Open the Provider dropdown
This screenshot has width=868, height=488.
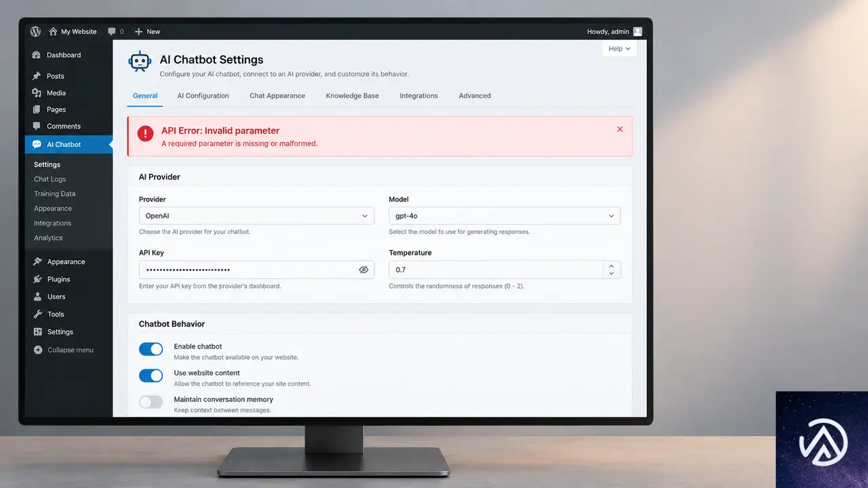click(x=256, y=216)
